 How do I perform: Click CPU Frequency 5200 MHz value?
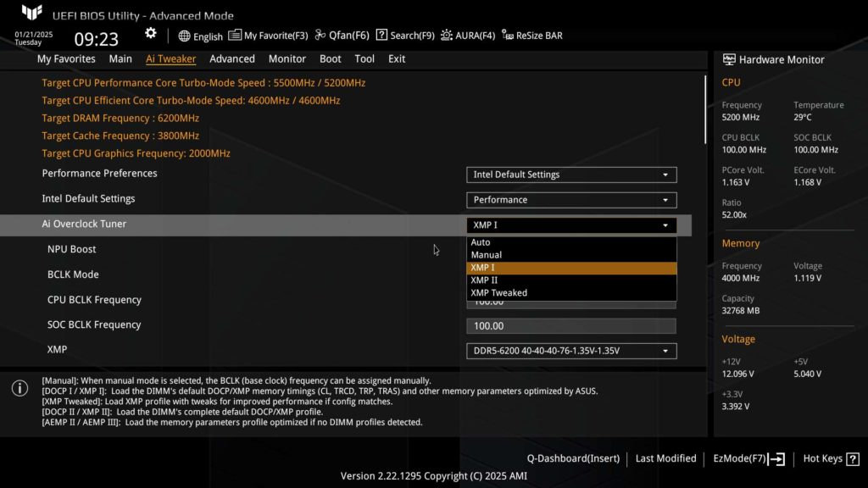(x=741, y=117)
